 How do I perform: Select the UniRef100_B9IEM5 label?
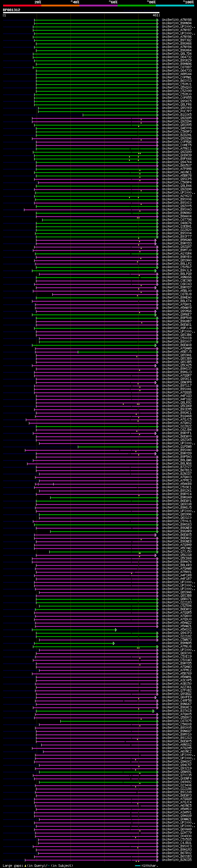click(x=176, y=410)
